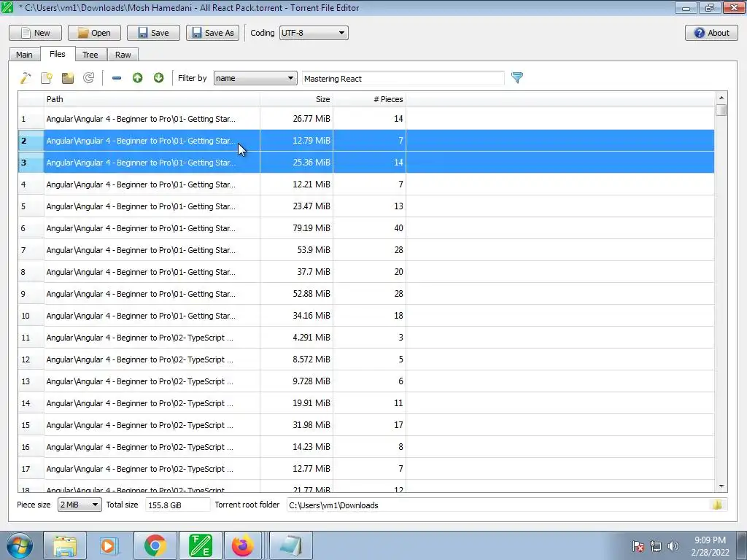This screenshot has width=747, height=560.
Task: Click highlighted row 3 size 25.36 MiB
Action: click(366, 163)
